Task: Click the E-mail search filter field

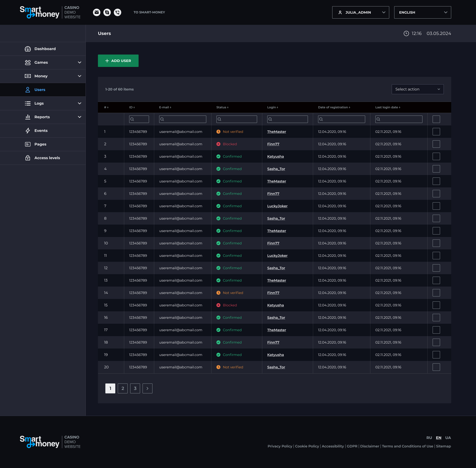Action: 183,119
